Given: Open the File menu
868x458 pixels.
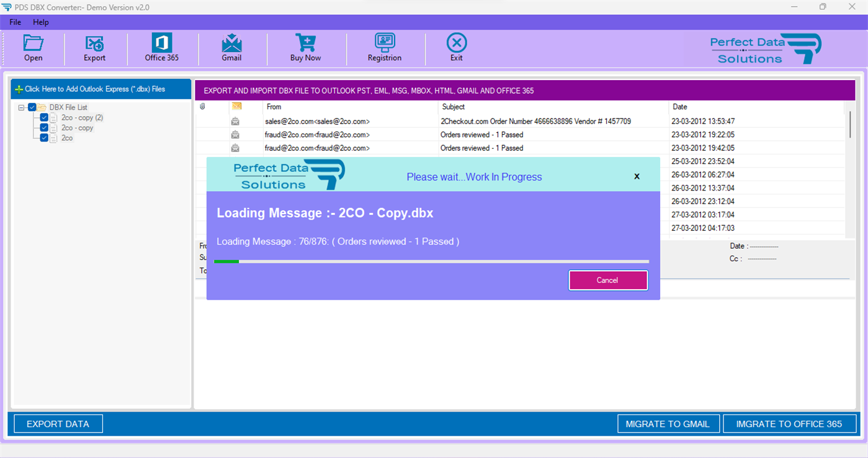Looking at the screenshot, I should point(14,22).
